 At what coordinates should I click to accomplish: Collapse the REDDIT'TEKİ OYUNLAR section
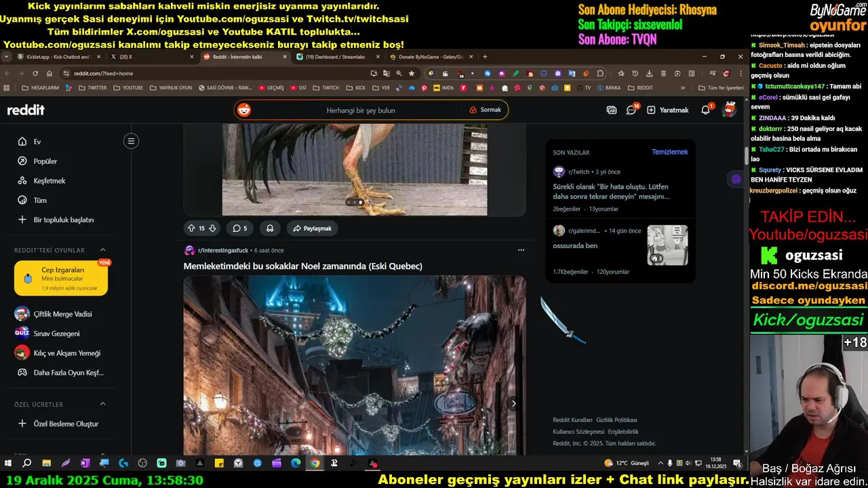[x=103, y=250]
